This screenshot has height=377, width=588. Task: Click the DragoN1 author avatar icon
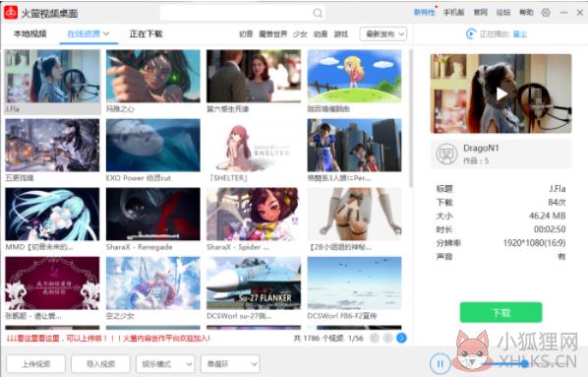(x=446, y=154)
